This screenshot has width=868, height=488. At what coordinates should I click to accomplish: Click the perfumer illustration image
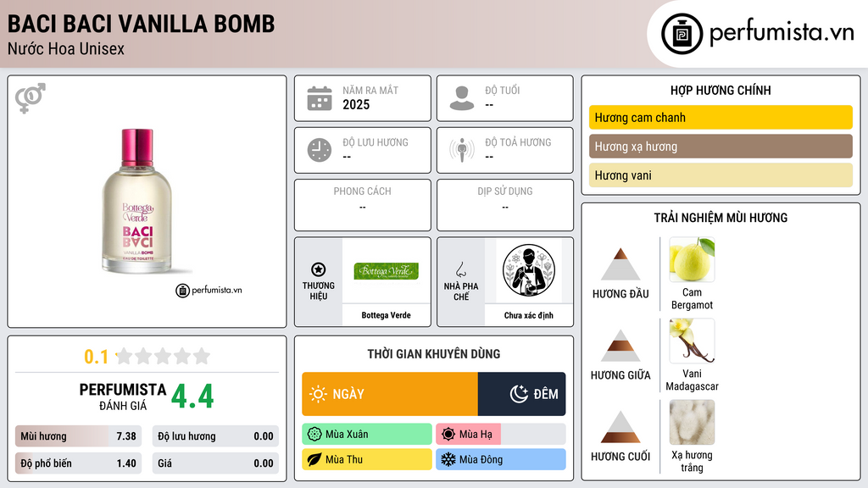[x=529, y=270]
